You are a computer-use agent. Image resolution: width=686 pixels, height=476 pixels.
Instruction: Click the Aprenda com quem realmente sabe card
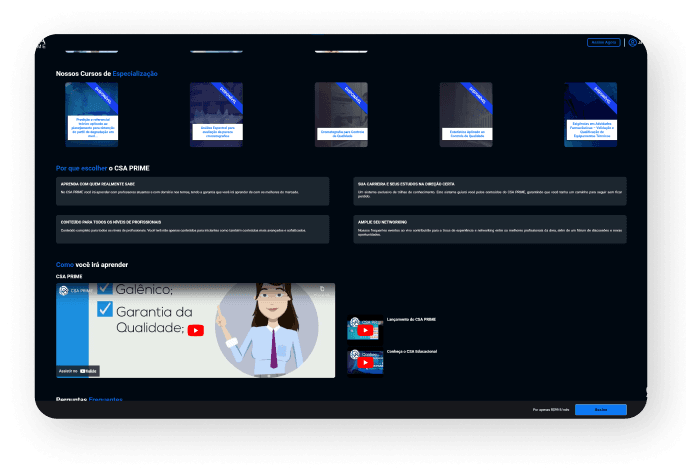(x=192, y=191)
